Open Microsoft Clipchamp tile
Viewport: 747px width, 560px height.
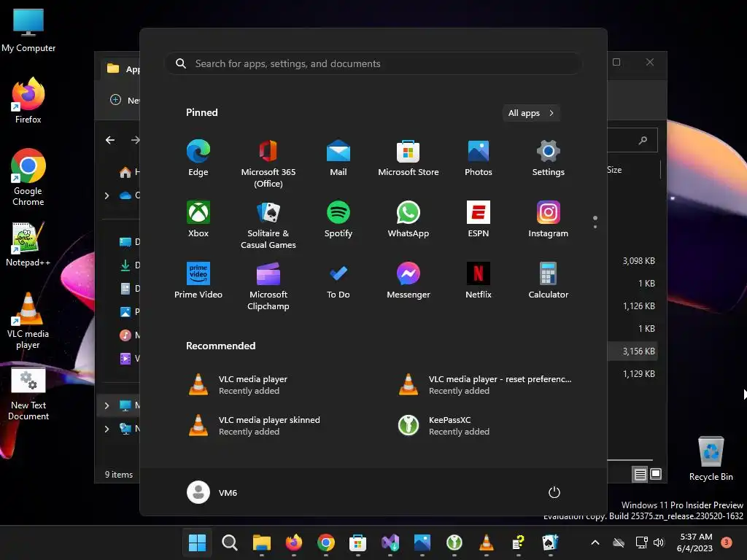pos(268,286)
